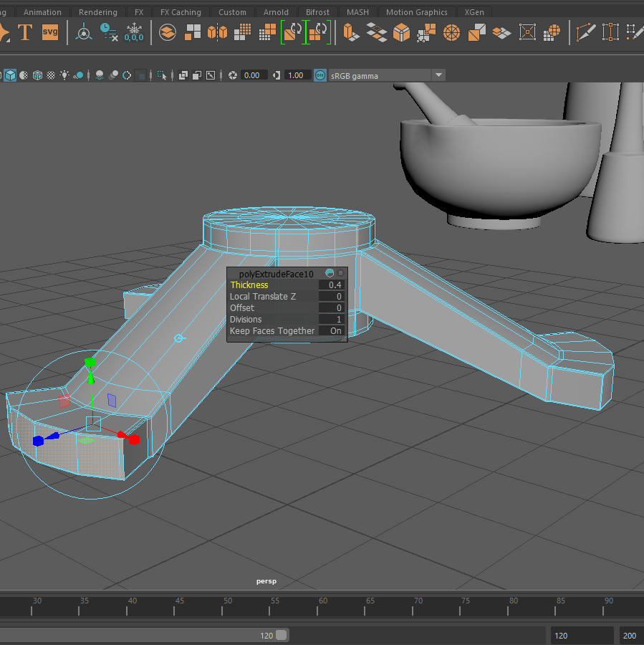The width and height of the screenshot is (644, 645).
Task: Open the sRGB gamma dropdown
Action: tap(438, 75)
